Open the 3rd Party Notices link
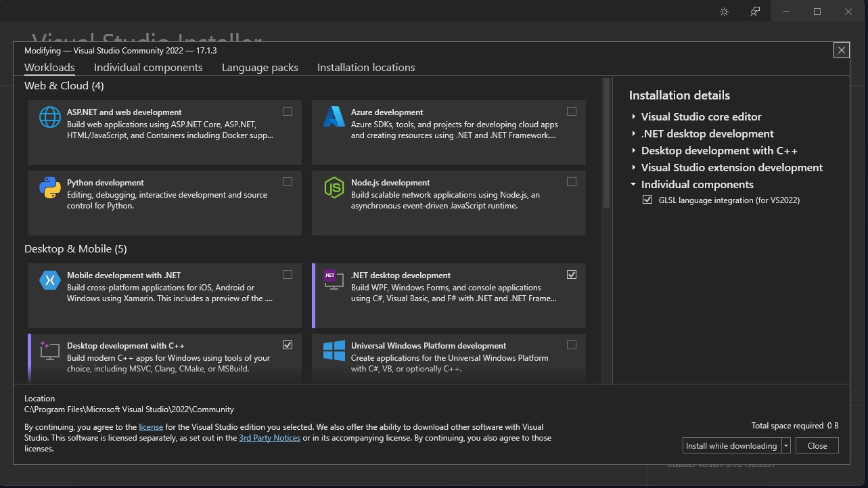This screenshot has height=488, width=868. (x=269, y=437)
